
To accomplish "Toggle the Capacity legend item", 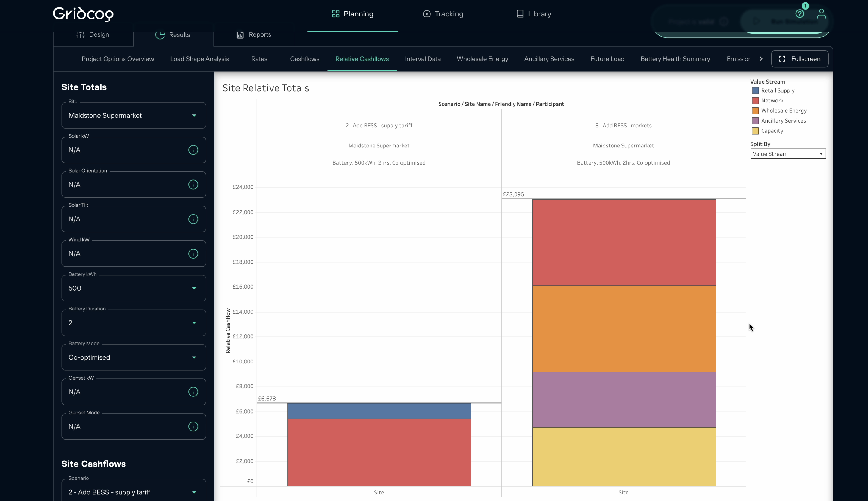I will click(772, 131).
